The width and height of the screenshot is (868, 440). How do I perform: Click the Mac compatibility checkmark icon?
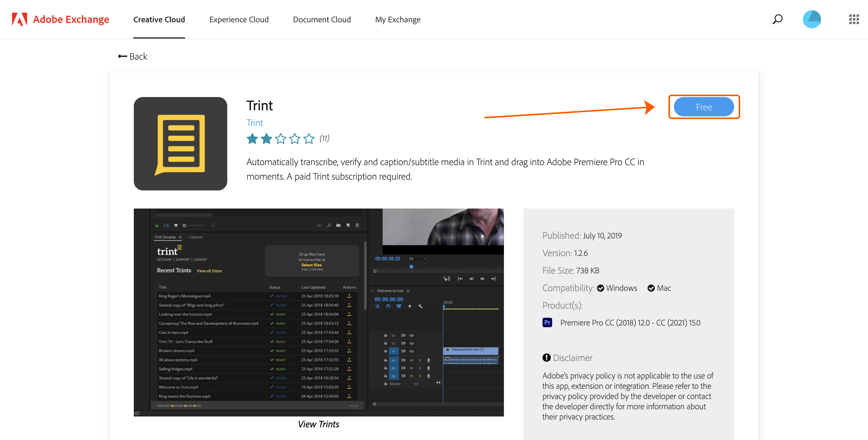click(x=651, y=288)
